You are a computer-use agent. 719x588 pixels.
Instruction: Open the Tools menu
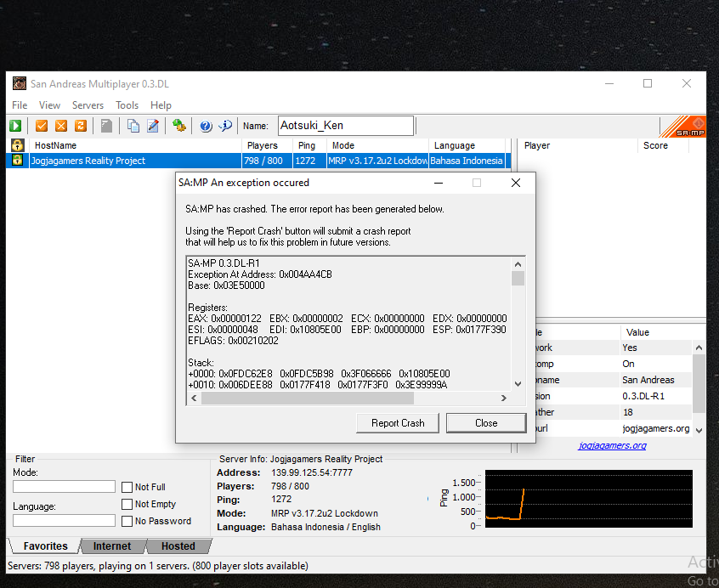click(127, 105)
